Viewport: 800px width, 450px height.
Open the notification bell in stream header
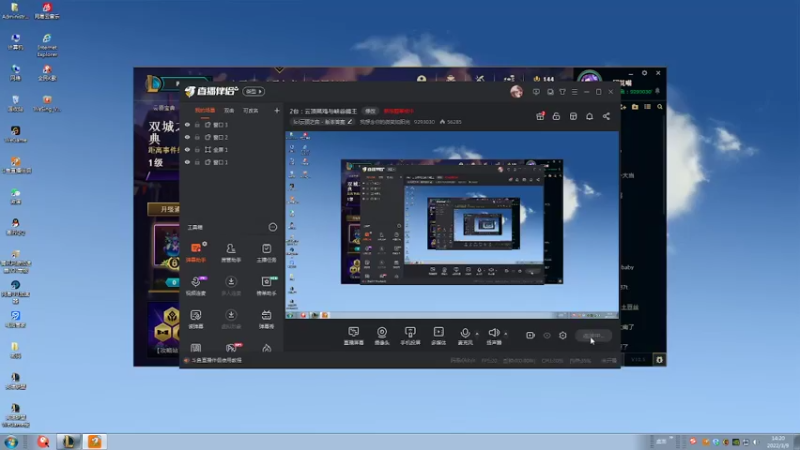[x=589, y=116]
